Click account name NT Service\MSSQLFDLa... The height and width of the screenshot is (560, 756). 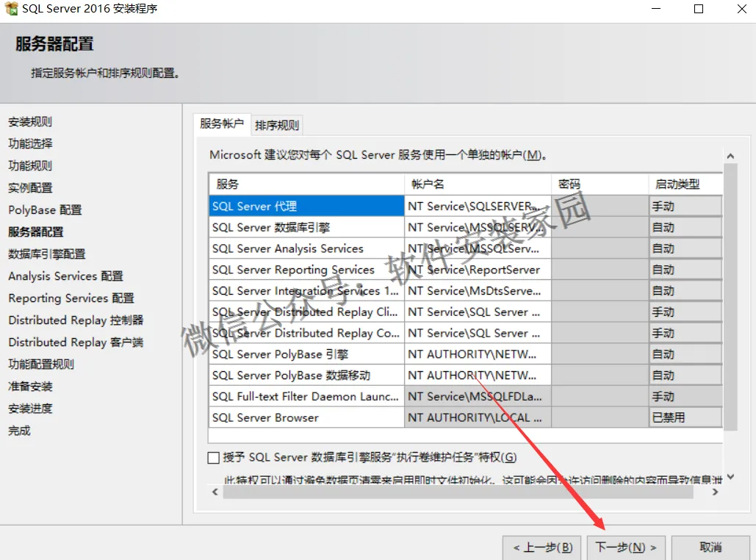pos(478,397)
